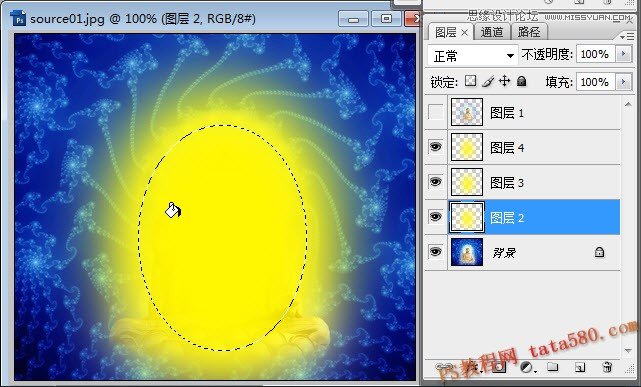Add a layer mask using mask icon
Screen dimensions: 641x387
[498, 367]
